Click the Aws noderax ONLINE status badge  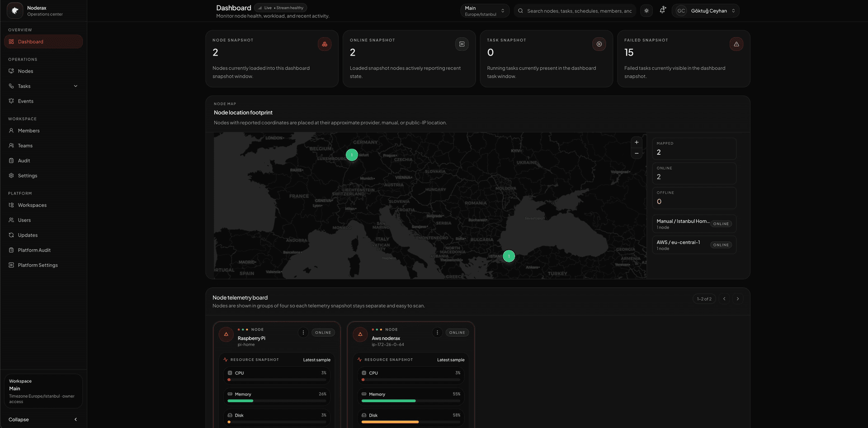(457, 333)
